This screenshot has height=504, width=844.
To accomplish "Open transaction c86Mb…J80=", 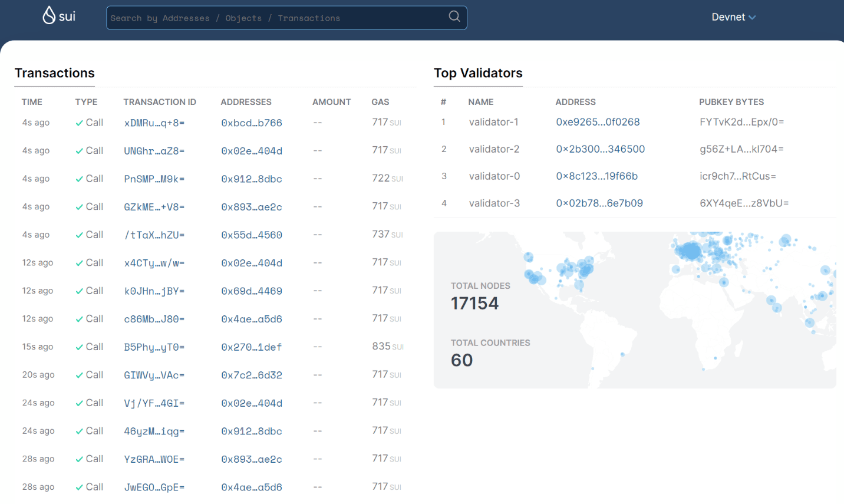I will pyautogui.click(x=154, y=319).
